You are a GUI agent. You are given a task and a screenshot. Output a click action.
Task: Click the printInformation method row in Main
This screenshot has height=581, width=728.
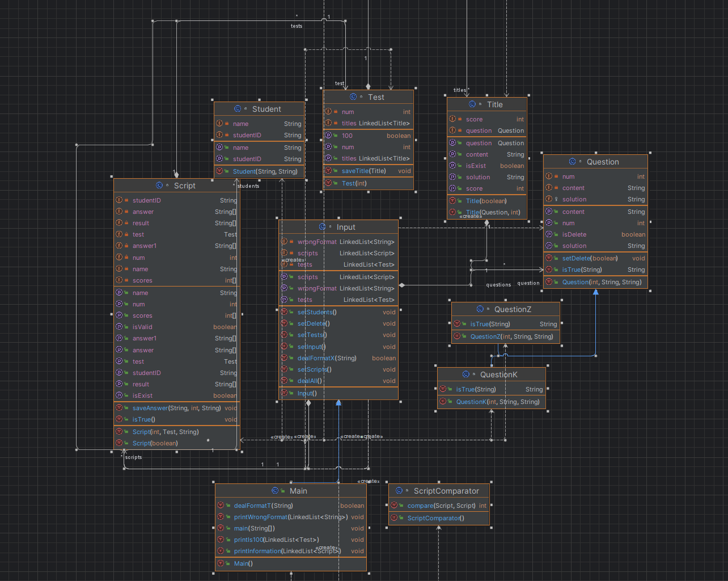[291, 551]
